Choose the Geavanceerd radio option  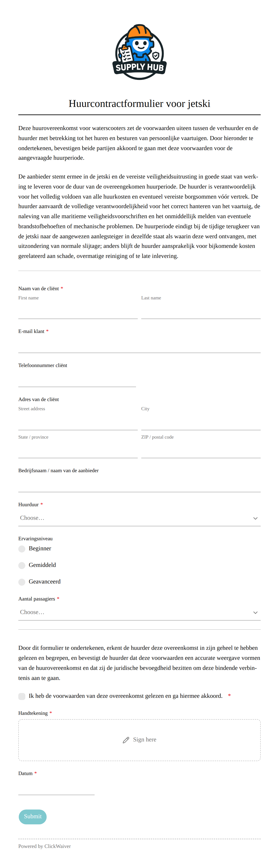tap(22, 582)
